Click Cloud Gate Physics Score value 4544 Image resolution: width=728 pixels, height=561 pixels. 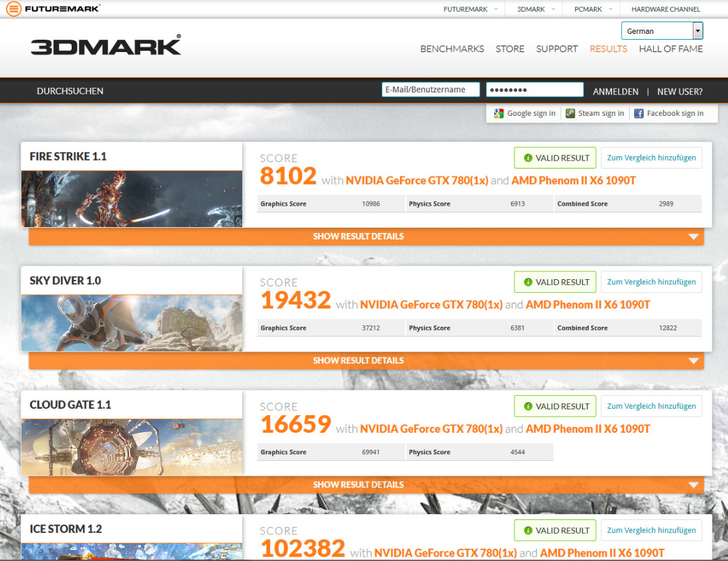517,452
